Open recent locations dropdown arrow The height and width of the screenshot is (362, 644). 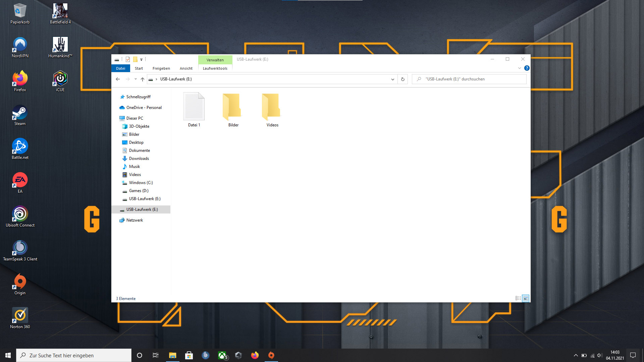(136, 79)
